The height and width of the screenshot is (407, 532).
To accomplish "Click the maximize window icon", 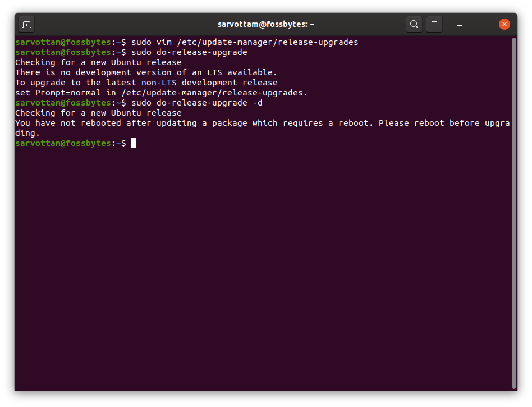I will 481,24.
